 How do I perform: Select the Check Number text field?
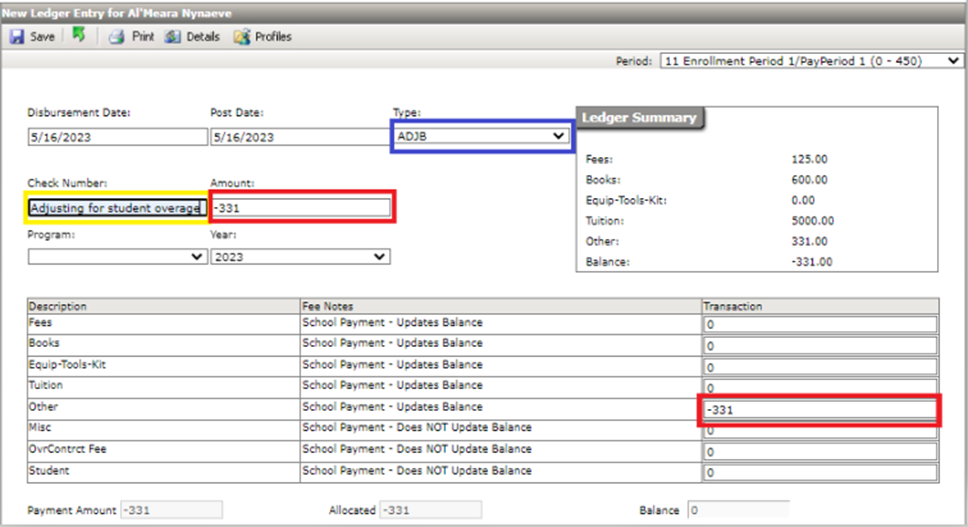click(117, 208)
